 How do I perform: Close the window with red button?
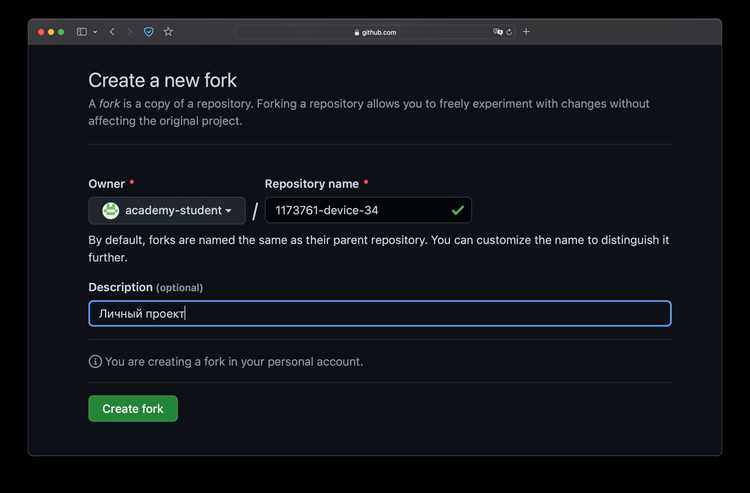click(41, 32)
